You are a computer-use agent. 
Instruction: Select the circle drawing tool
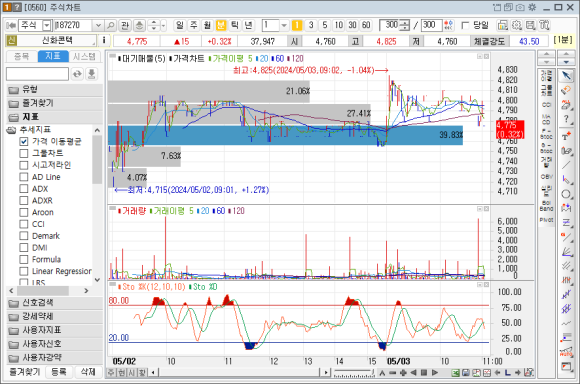566,194
